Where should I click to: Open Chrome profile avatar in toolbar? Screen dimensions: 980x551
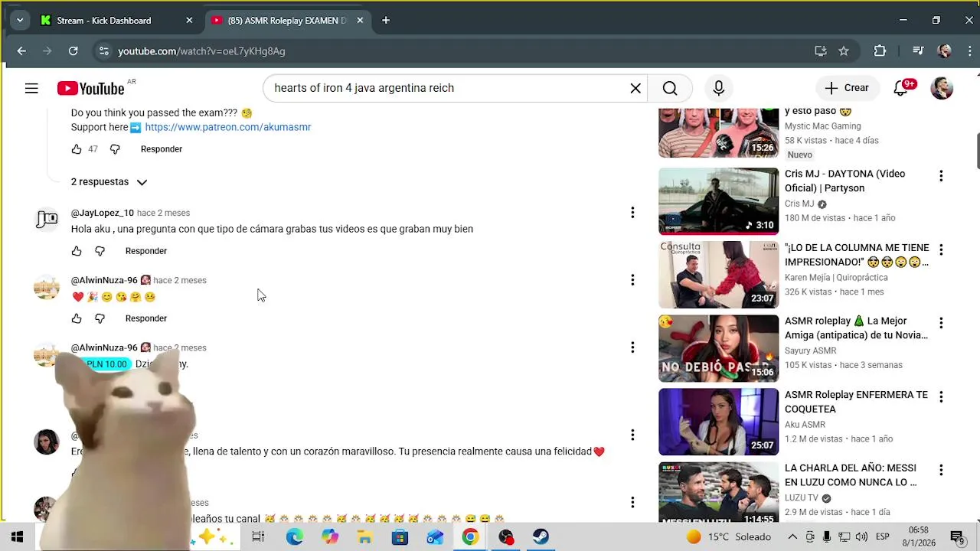[945, 51]
